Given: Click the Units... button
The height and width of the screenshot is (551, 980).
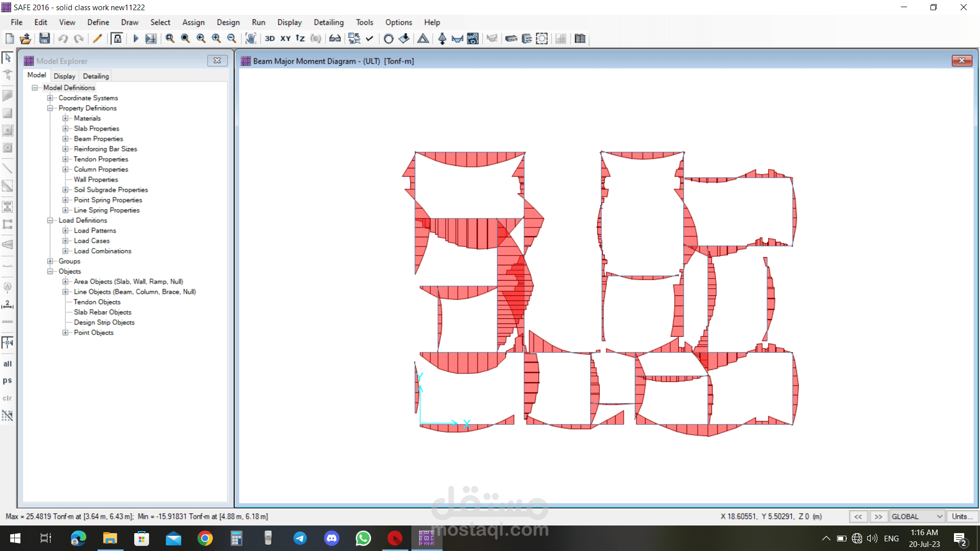Looking at the screenshot, I should 962,516.
